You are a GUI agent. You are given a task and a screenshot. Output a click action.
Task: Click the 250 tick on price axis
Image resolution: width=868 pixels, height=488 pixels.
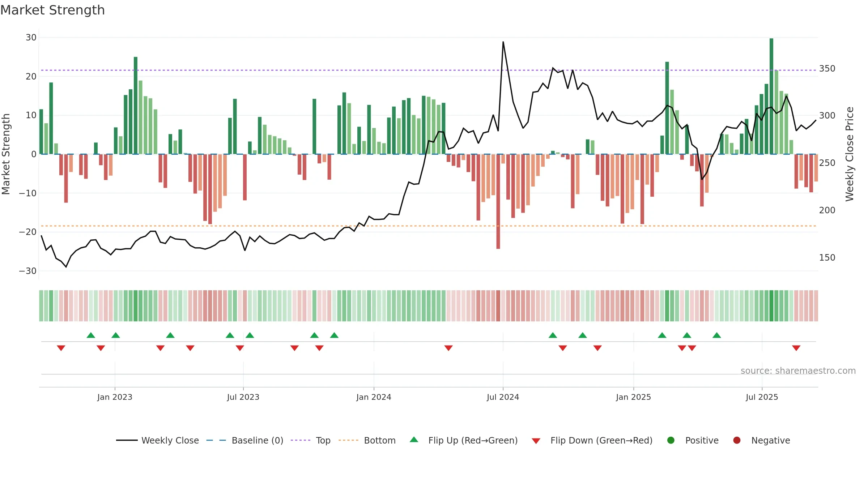click(x=827, y=163)
